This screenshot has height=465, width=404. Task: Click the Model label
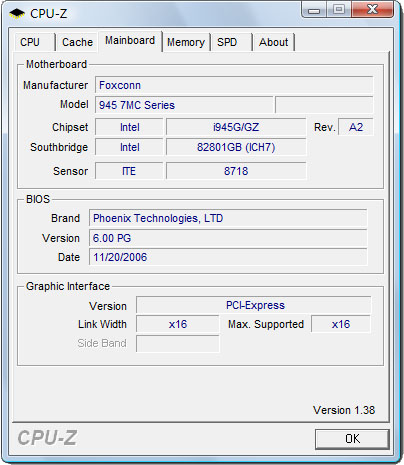coord(74,104)
